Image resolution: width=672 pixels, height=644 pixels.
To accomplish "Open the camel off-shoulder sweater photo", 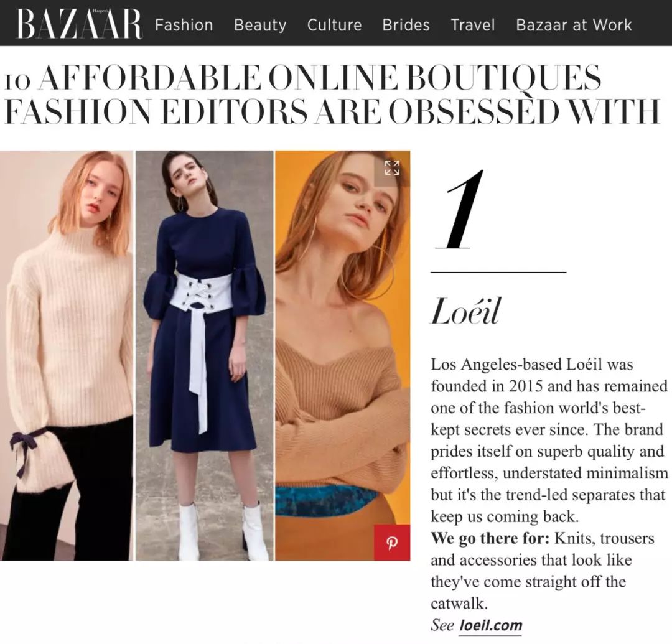I will [x=342, y=356].
